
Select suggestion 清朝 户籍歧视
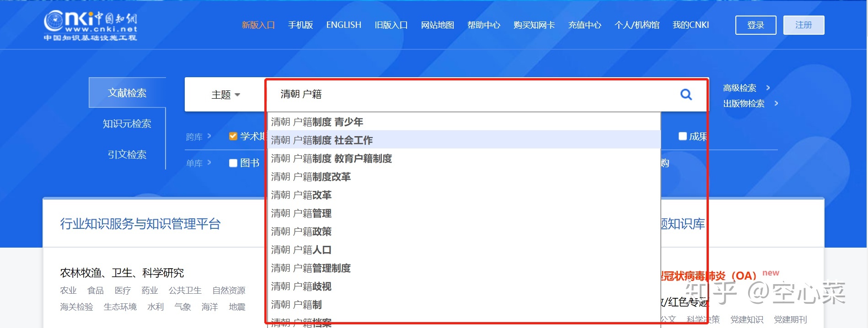click(464, 286)
